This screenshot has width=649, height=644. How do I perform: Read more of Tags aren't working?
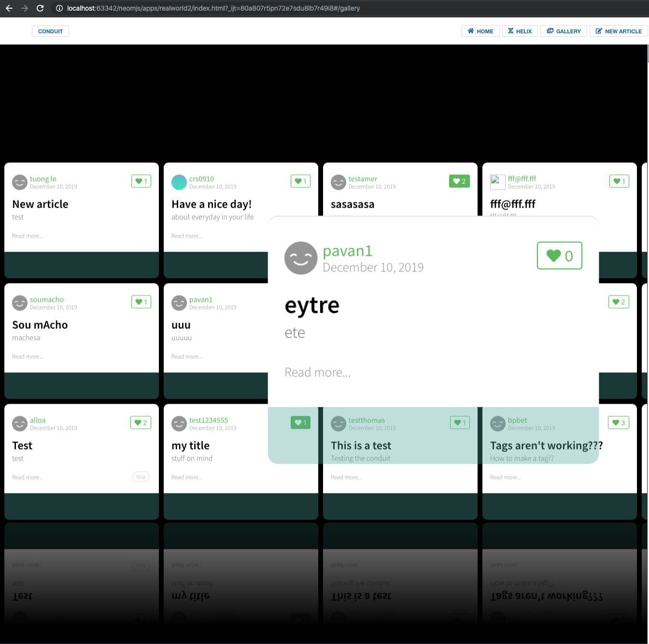tap(506, 477)
